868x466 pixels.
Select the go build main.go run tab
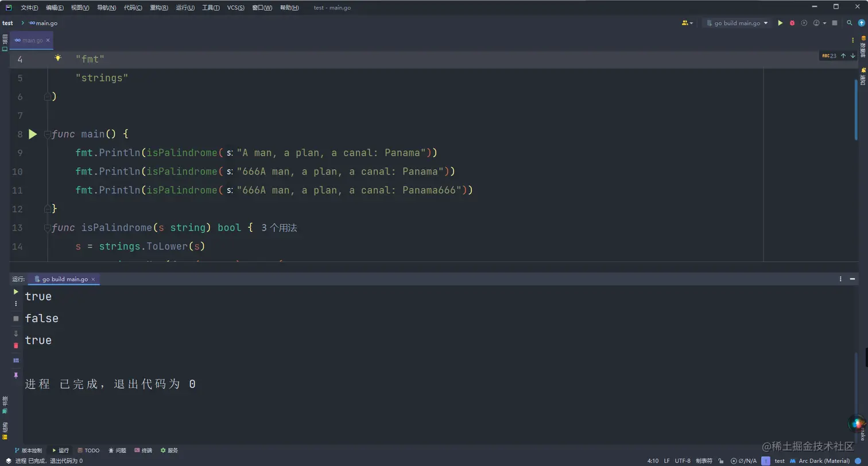[64, 279]
